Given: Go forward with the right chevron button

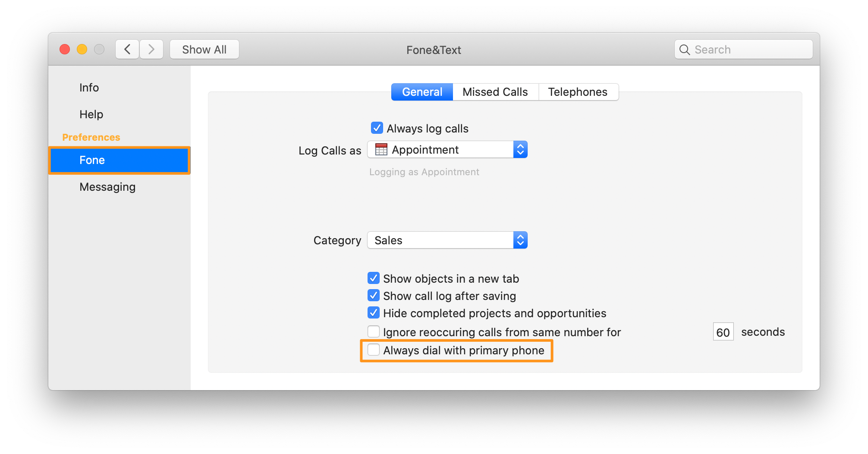Looking at the screenshot, I should click(x=151, y=49).
